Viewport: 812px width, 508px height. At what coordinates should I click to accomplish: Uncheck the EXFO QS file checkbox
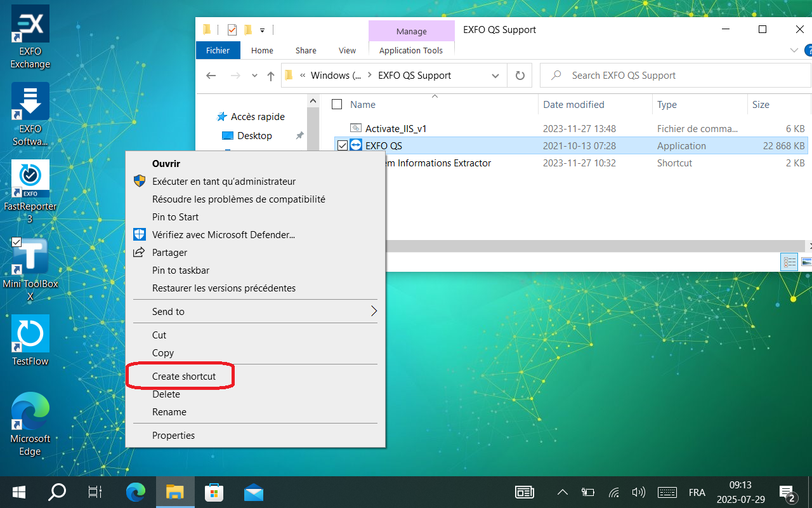343,146
